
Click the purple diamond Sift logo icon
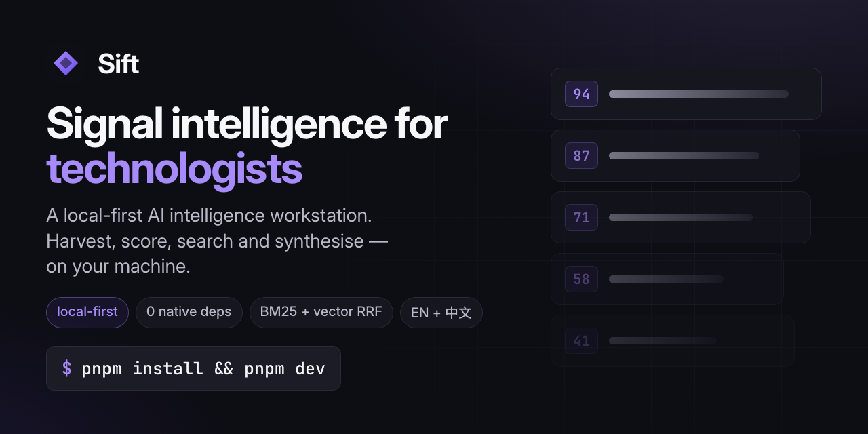[x=66, y=64]
